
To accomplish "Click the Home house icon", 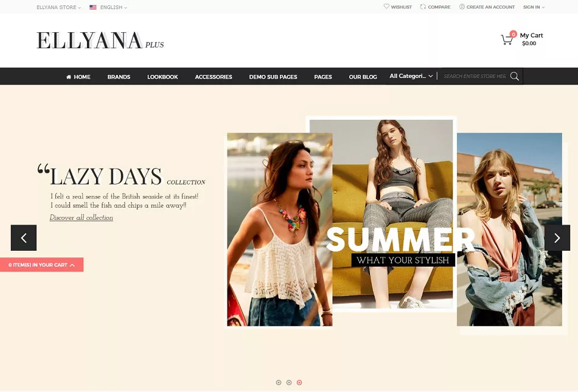I will [69, 77].
